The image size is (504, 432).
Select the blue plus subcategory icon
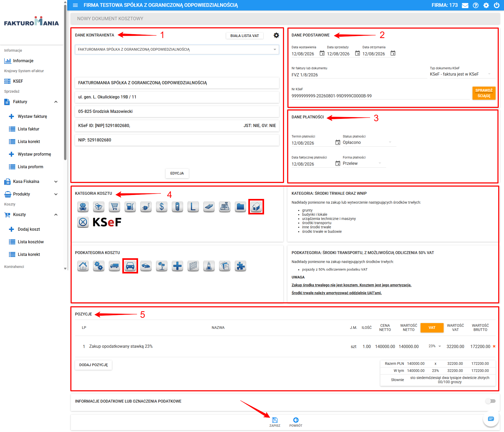(177, 266)
